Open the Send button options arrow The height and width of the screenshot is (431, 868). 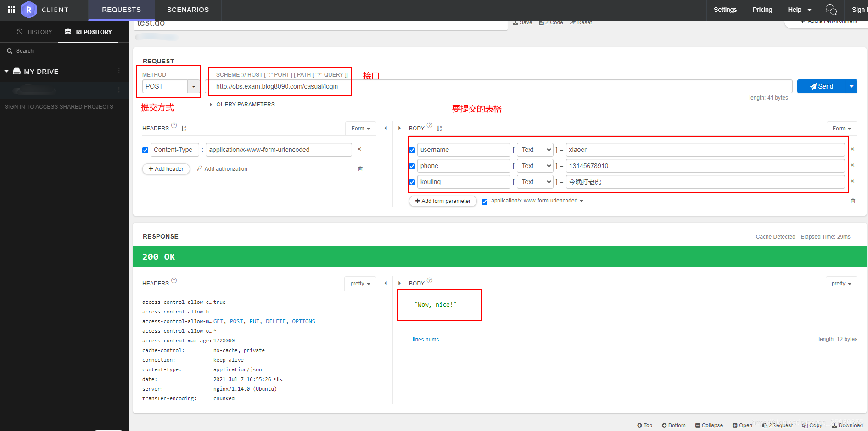pos(851,86)
